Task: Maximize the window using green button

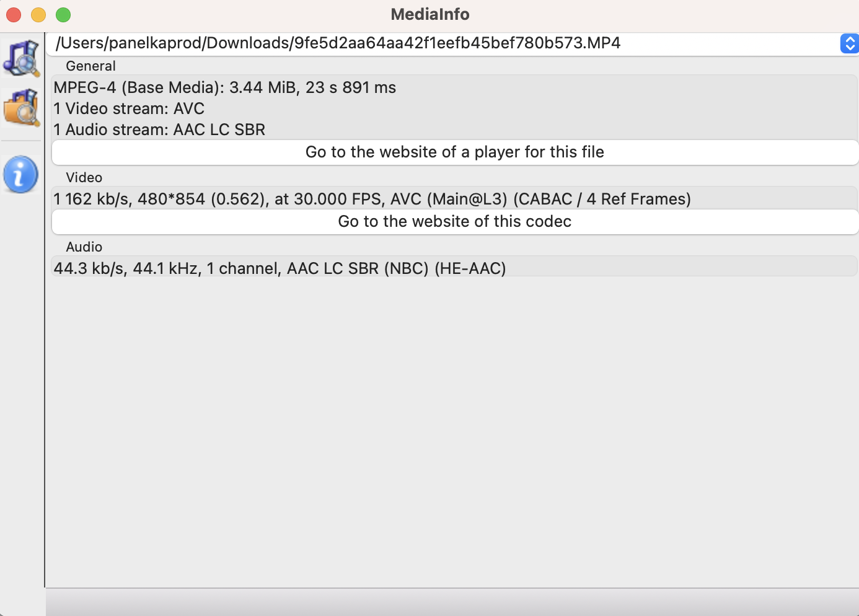Action: (63, 14)
